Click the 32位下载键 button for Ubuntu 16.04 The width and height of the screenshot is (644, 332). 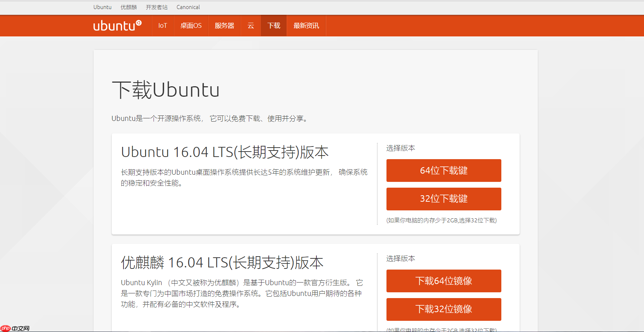pos(444,199)
